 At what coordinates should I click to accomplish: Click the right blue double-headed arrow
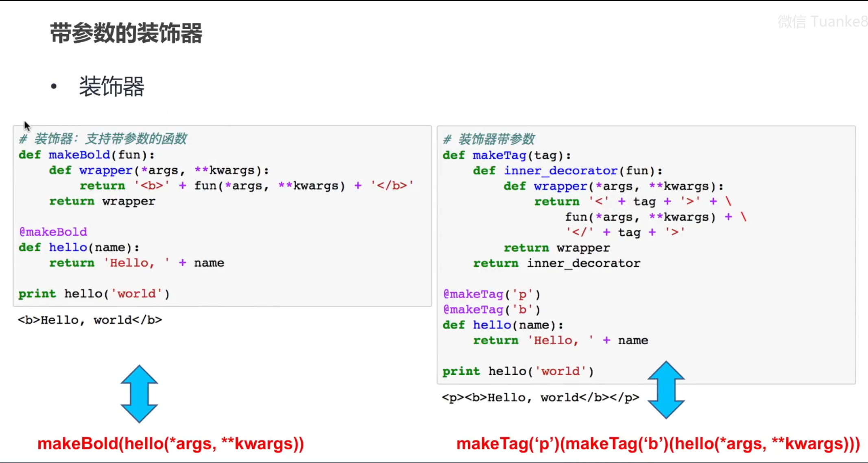coord(666,390)
